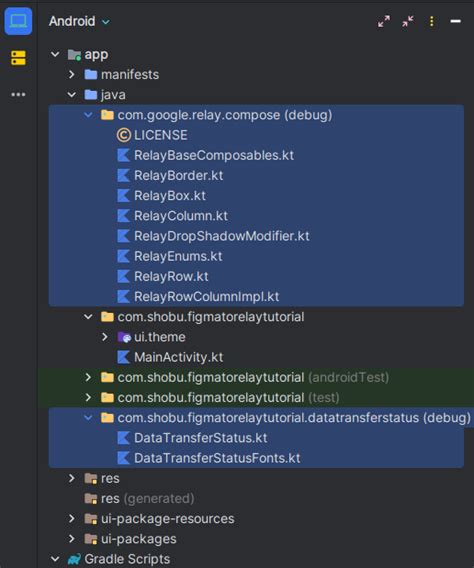Open the Project tool window icon

point(18,21)
